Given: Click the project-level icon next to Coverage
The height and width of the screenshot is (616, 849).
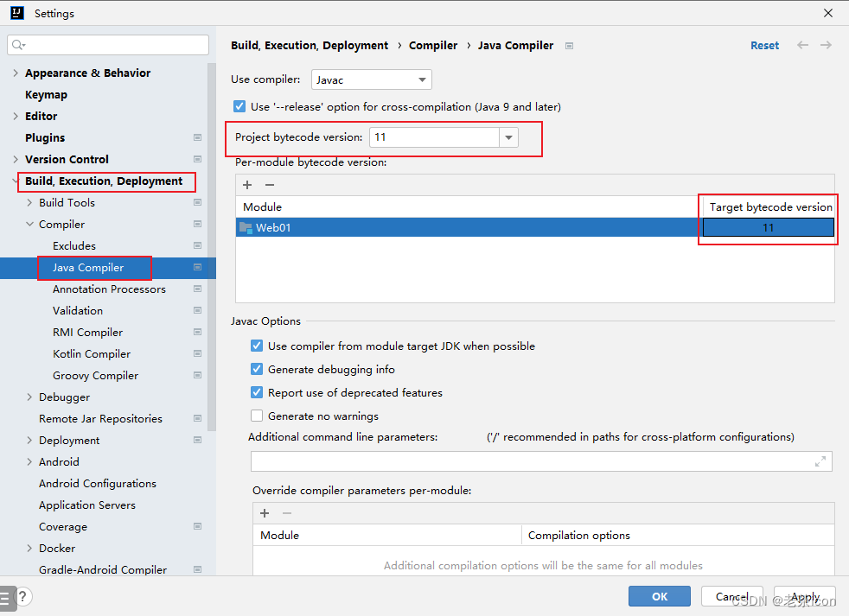Looking at the screenshot, I should point(198,527).
